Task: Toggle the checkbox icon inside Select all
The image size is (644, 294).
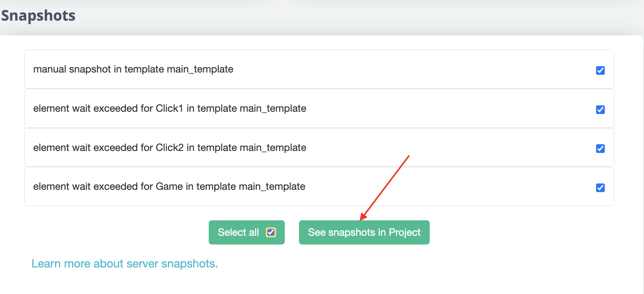Action: click(x=271, y=233)
